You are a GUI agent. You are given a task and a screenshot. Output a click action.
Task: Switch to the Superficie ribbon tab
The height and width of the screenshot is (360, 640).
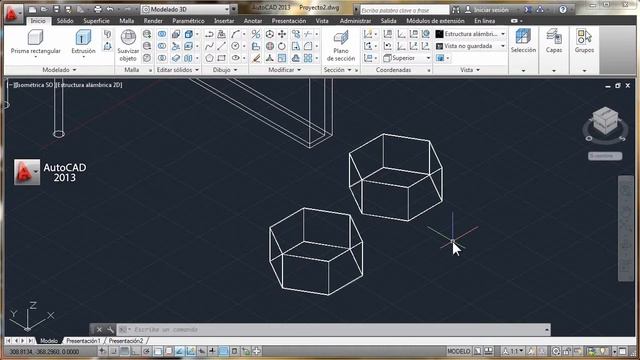click(x=96, y=20)
